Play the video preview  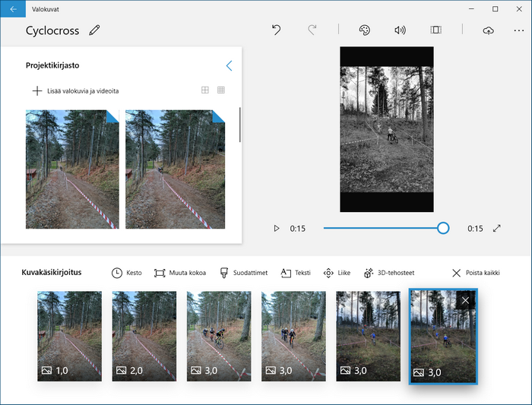[x=277, y=228]
